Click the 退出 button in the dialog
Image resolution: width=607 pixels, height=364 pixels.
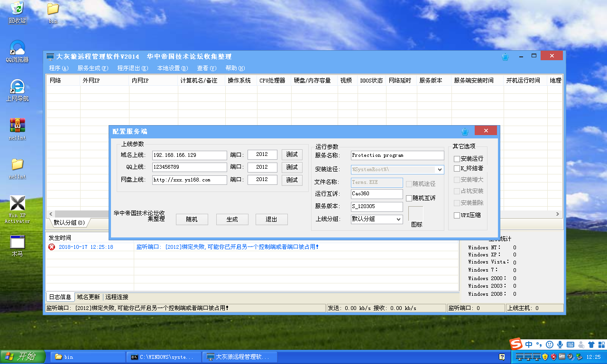click(271, 219)
